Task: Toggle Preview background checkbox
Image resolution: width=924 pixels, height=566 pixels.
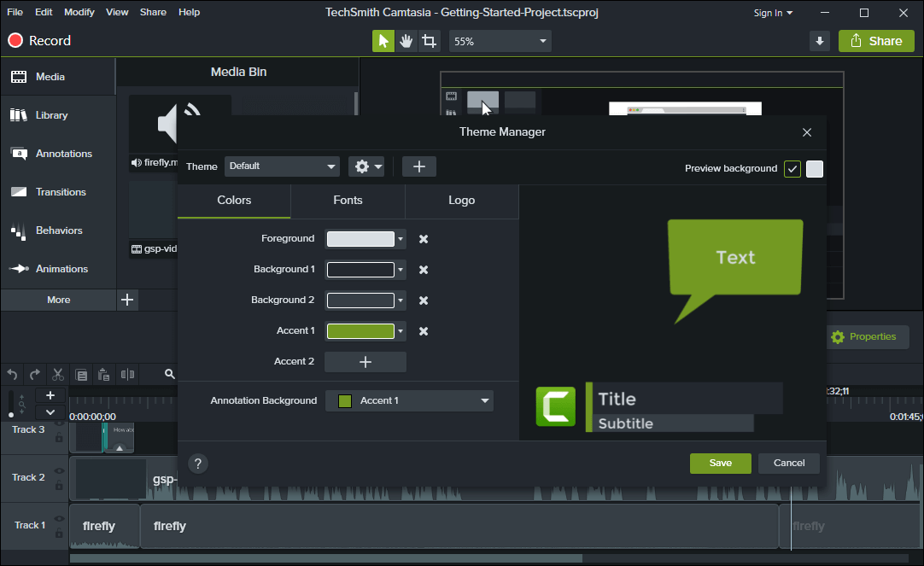Action: (792, 169)
